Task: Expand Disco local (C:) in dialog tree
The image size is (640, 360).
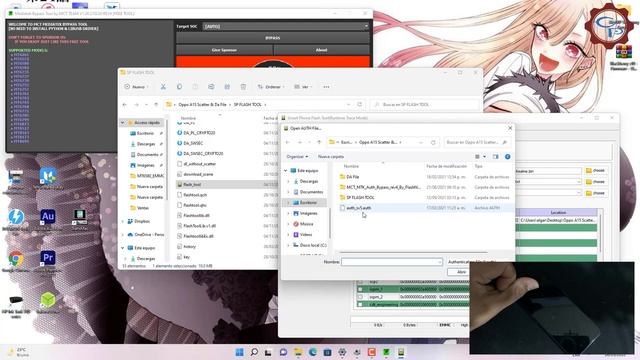Action: click(289, 245)
